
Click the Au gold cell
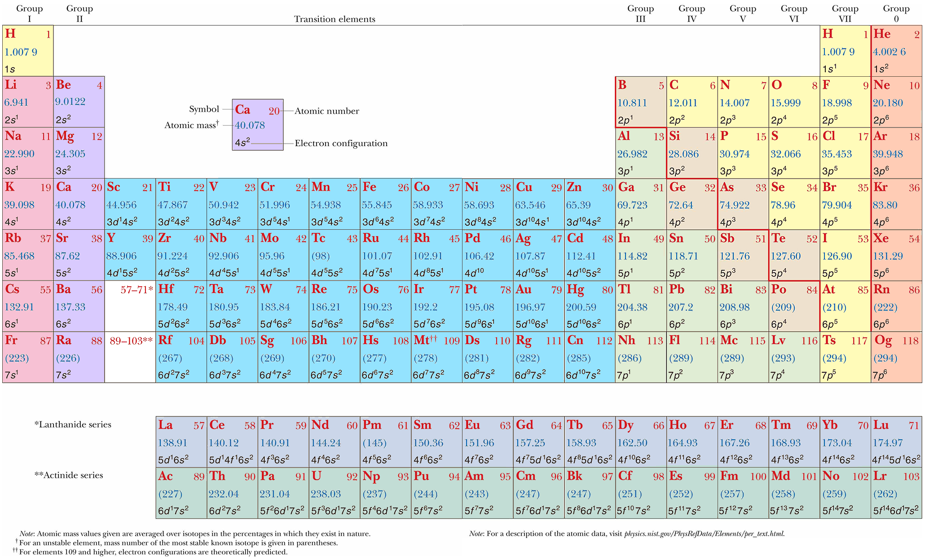tap(539, 306)
